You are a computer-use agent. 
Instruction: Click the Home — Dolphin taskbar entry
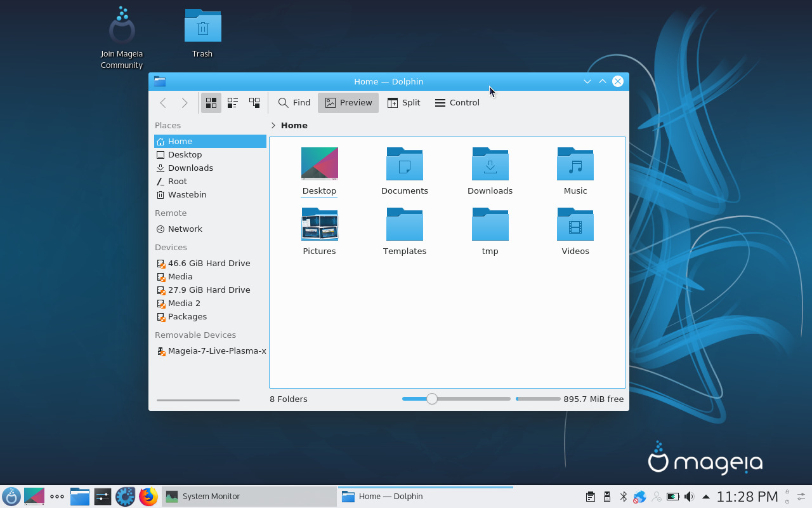pos(425,497)
